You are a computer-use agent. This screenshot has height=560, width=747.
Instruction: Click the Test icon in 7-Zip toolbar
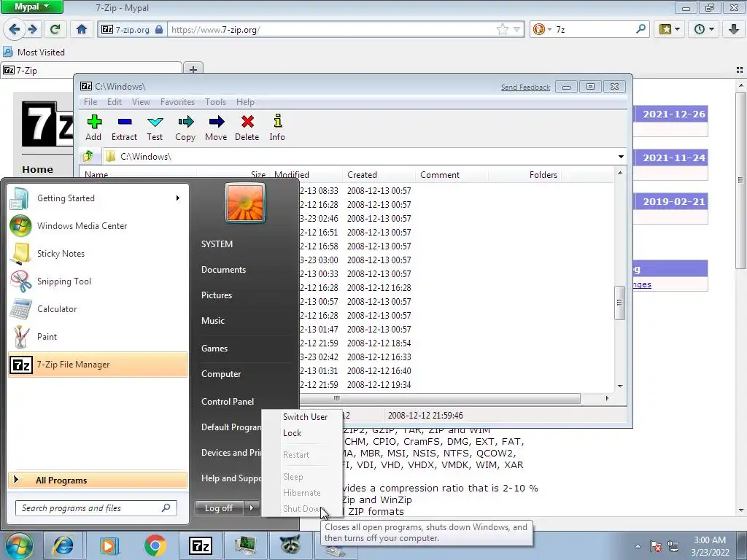[155, 122]
